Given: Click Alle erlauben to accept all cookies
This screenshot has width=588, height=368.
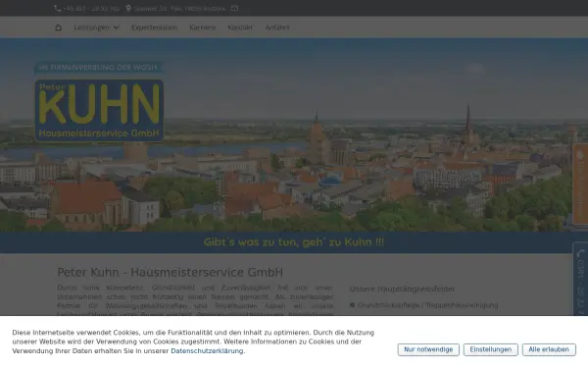Looking at the screenshot, I should 549,349.
